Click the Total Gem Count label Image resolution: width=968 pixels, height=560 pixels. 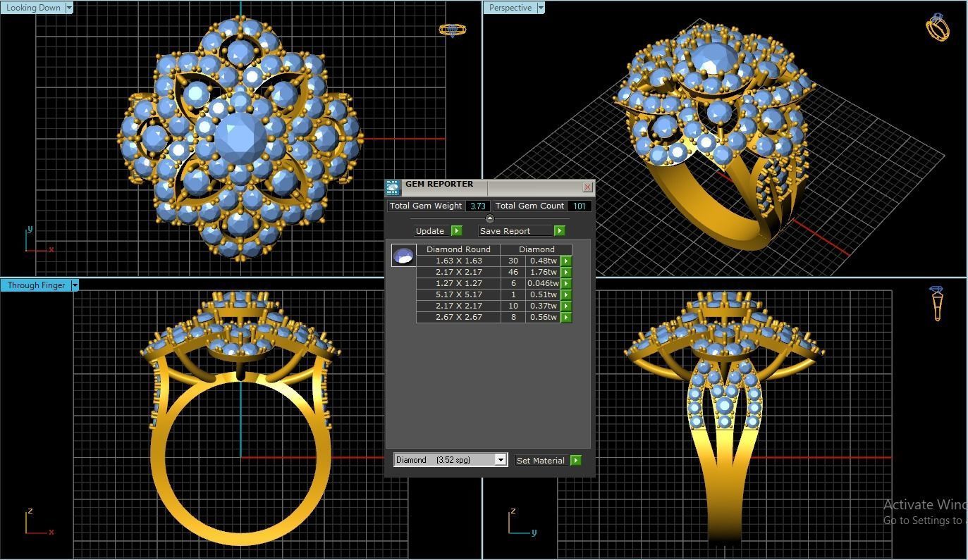coord(529,206)
